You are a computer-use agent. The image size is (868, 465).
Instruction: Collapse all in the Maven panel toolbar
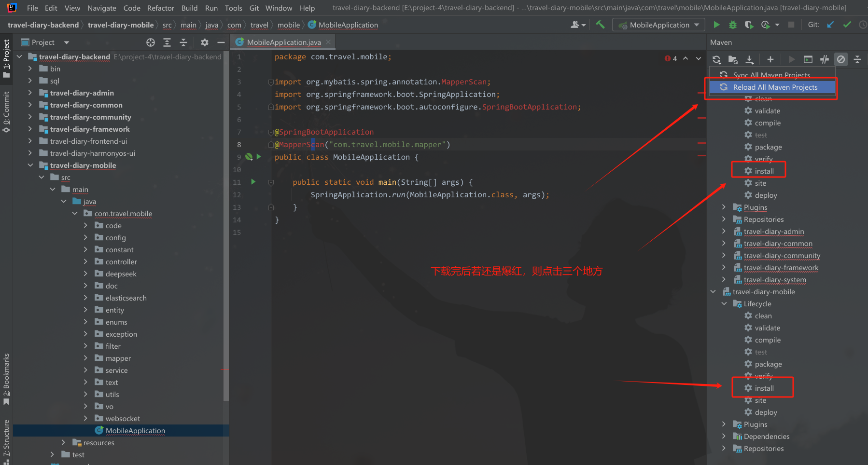point(857,59)
